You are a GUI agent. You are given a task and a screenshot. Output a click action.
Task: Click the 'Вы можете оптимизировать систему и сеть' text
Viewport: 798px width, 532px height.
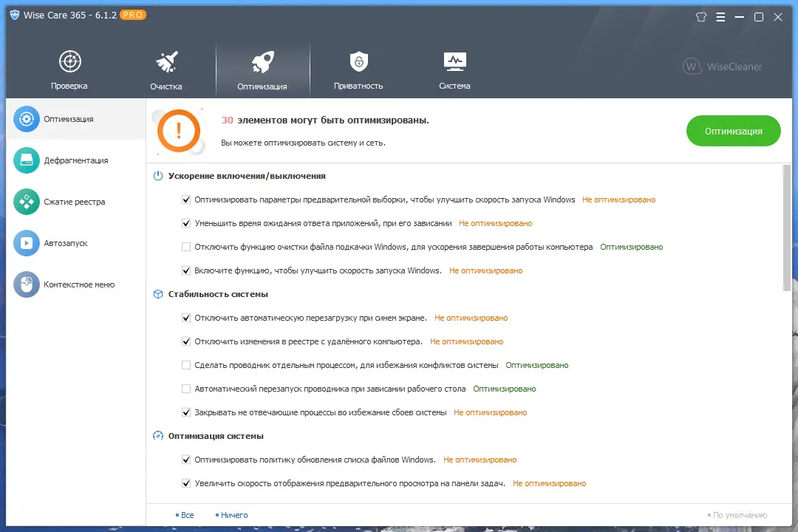pos(304,143)
